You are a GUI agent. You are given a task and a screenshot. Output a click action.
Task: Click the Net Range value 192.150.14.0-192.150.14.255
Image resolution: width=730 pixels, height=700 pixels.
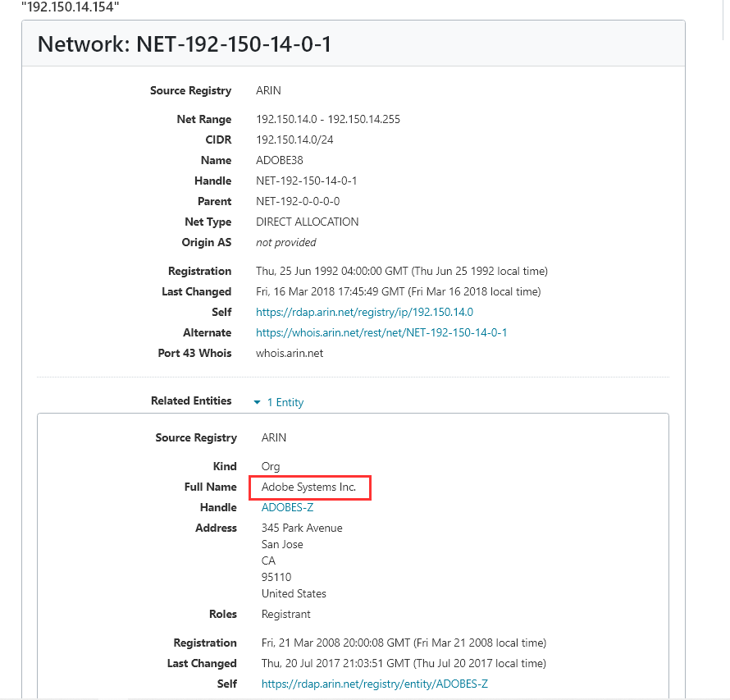click(328, 119)
